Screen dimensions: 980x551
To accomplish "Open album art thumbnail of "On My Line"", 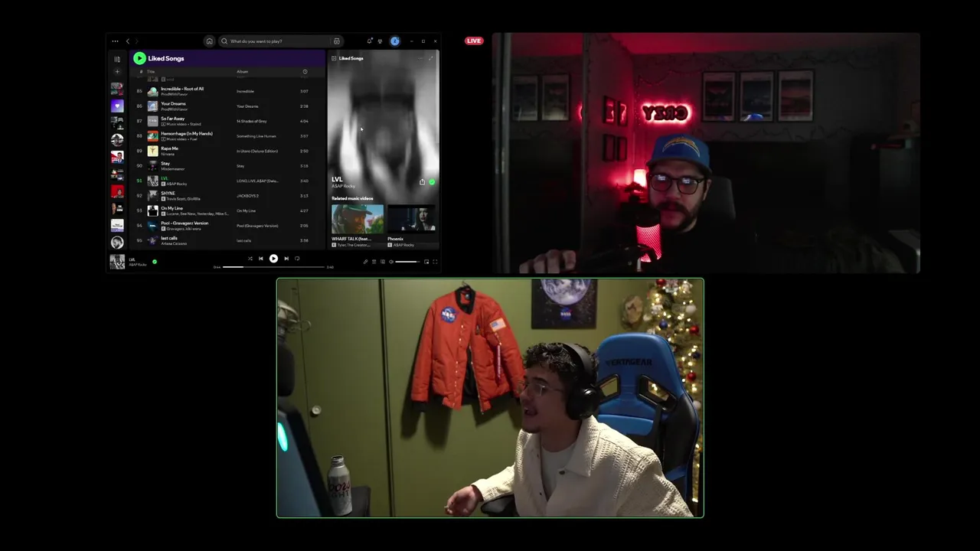I will click(152, 210).
